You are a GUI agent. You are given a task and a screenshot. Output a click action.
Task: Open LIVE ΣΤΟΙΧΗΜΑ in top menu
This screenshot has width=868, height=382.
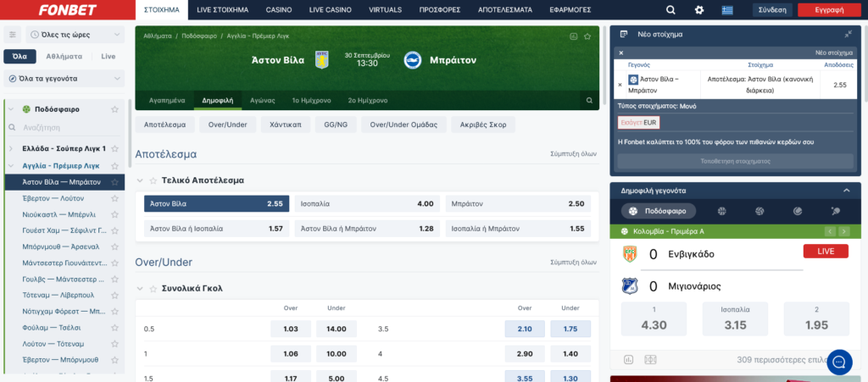click(x=223, y=10)
